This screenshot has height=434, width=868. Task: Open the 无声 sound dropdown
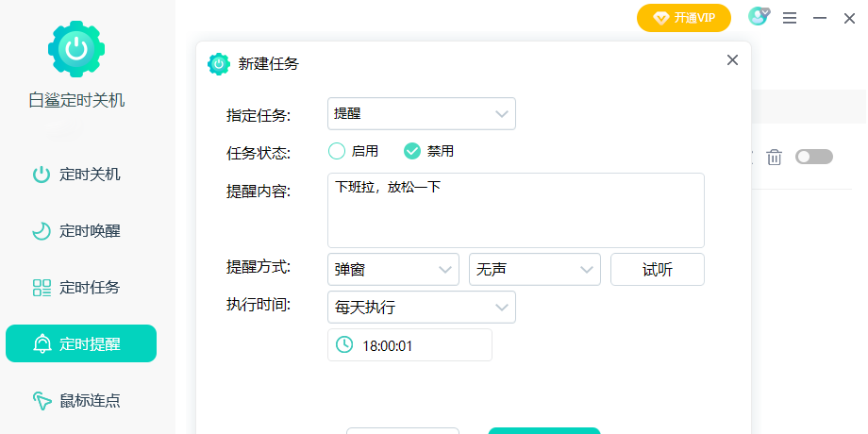(534, 270)
